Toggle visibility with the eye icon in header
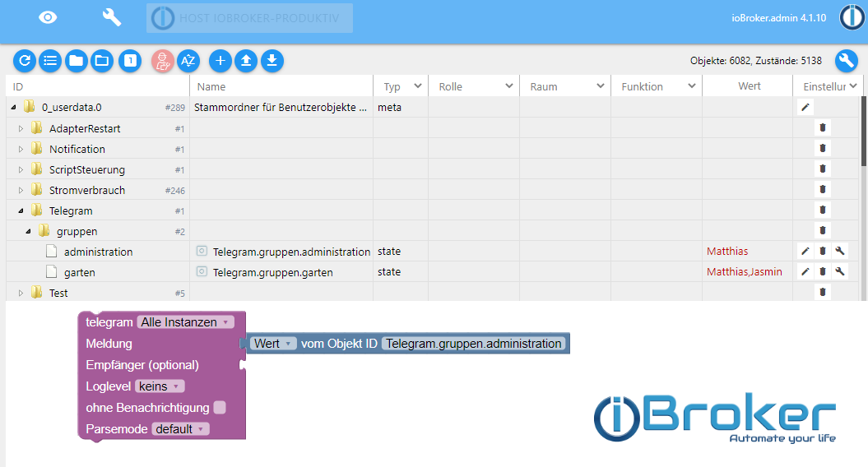This screenshot has height=467, width=868. [x=49, y=17]
